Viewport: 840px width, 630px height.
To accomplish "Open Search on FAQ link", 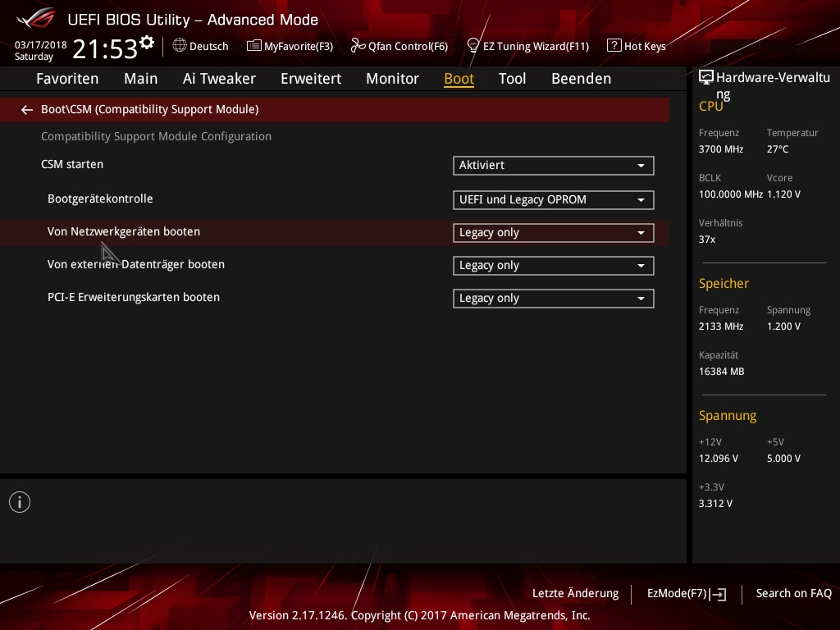I will click(793, 594).
